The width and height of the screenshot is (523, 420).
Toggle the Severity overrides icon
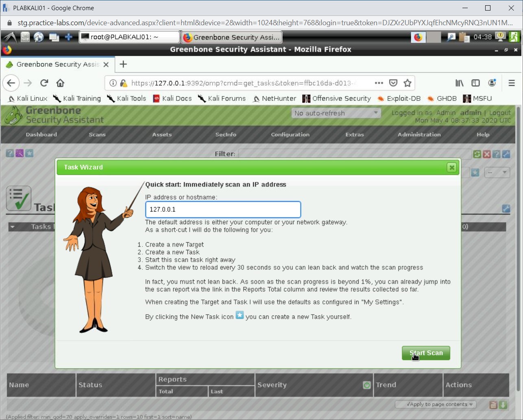tap(366, 385)
